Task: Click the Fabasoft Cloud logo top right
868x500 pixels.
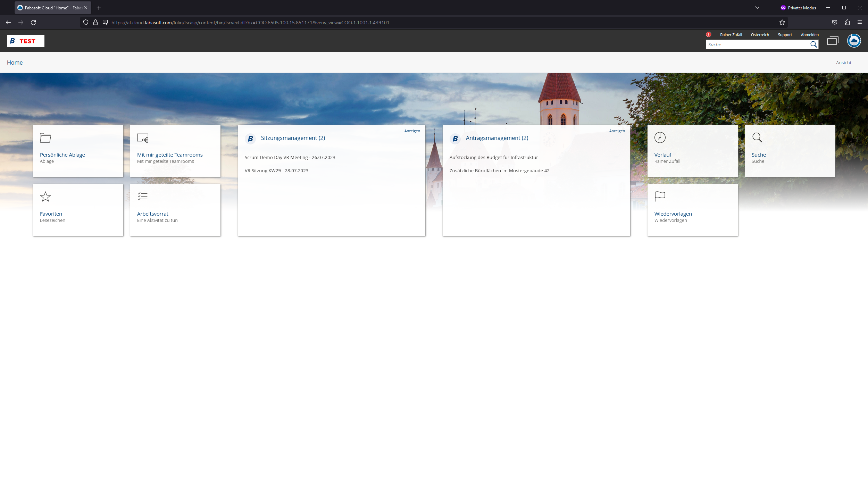Action: point(853,41)
